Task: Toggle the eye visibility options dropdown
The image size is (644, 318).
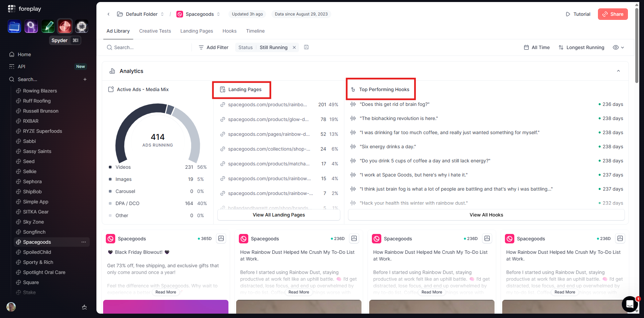Action: [618, 47]
